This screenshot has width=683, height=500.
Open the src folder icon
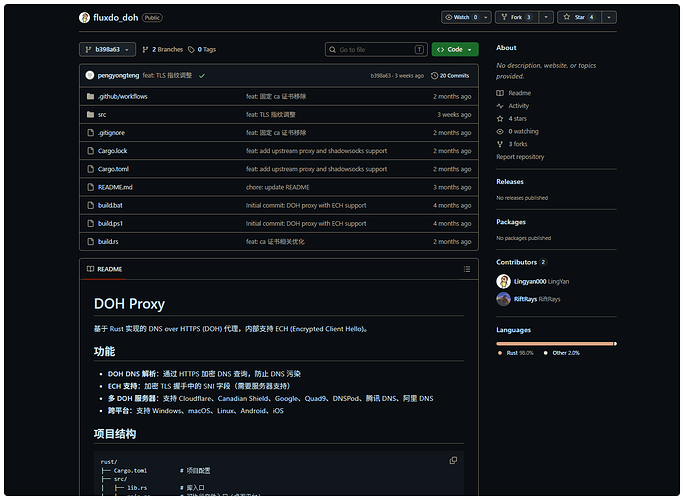tap(90, 115)
